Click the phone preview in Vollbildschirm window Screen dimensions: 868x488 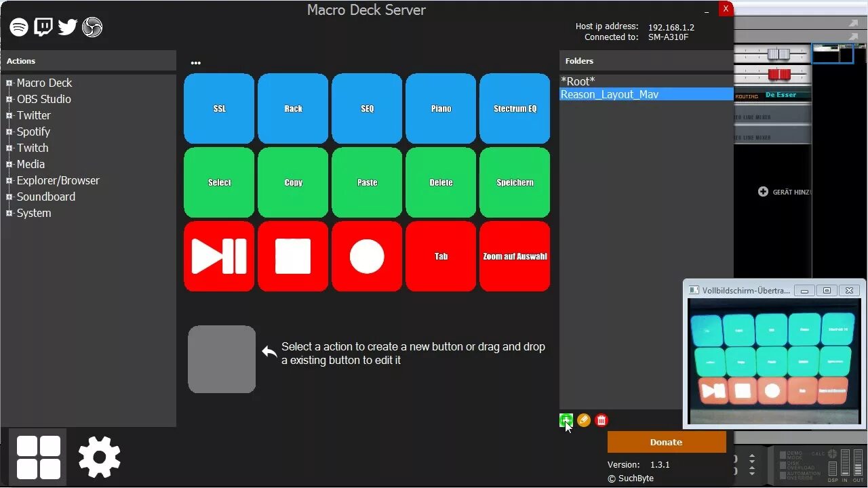click(774, 361)
